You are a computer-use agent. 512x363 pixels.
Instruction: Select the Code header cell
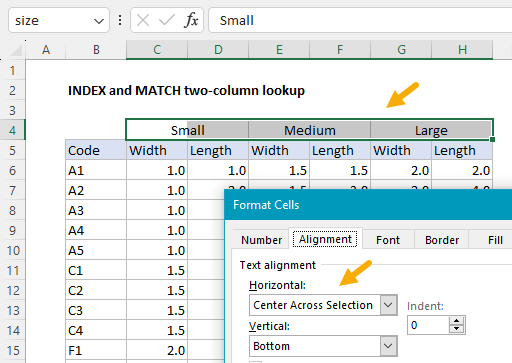(x=96, y=150)
